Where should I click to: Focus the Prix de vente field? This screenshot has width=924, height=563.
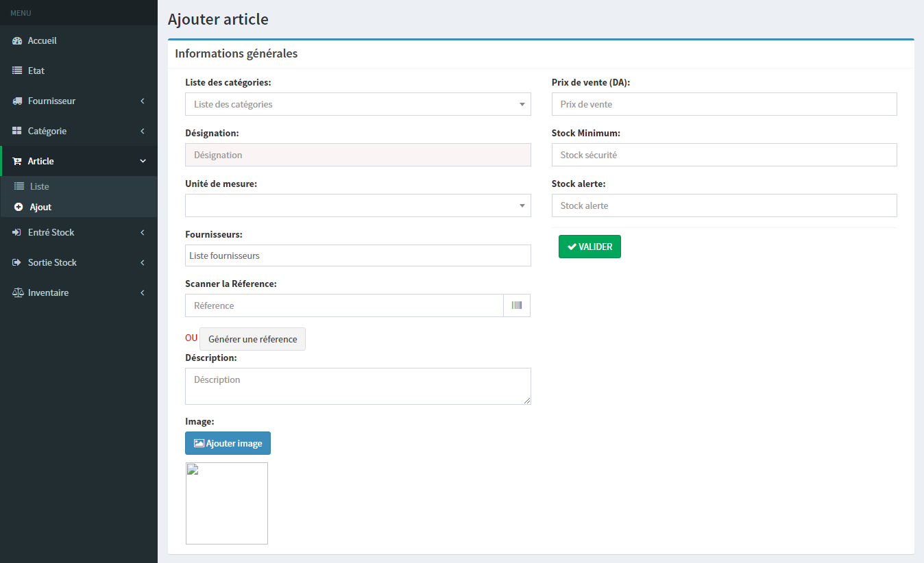coord(724,104)
